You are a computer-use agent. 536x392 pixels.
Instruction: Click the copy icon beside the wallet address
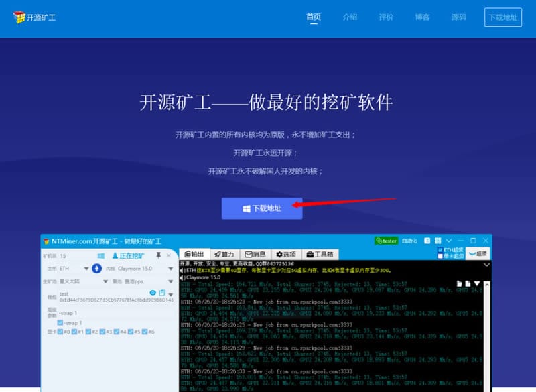point(161,292)
